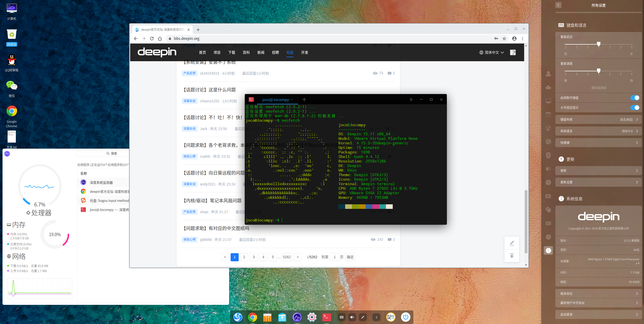The height and width of the screenshot is (324, 644).
Task: Click the back-to-top arrow on forum page
Action: coord(512,256)
